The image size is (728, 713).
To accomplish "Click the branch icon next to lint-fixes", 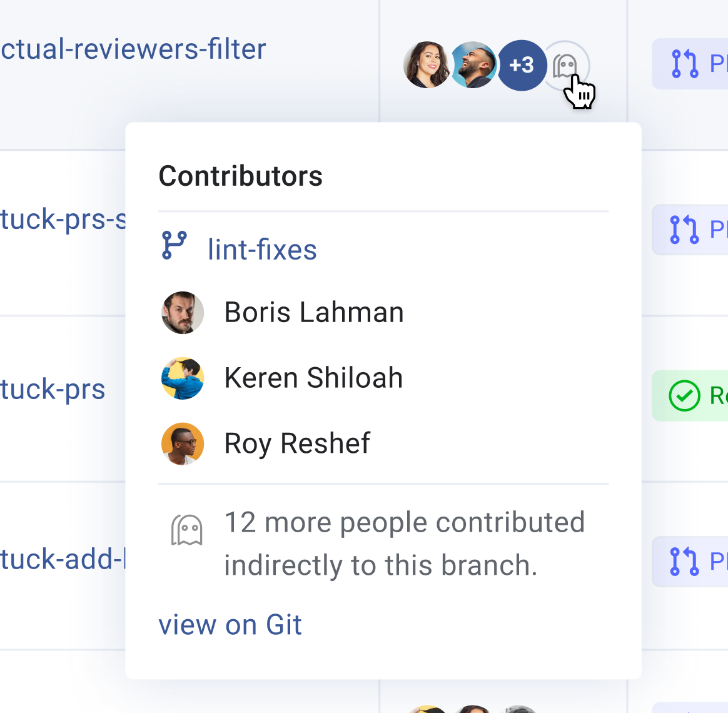I will [174, 245].
